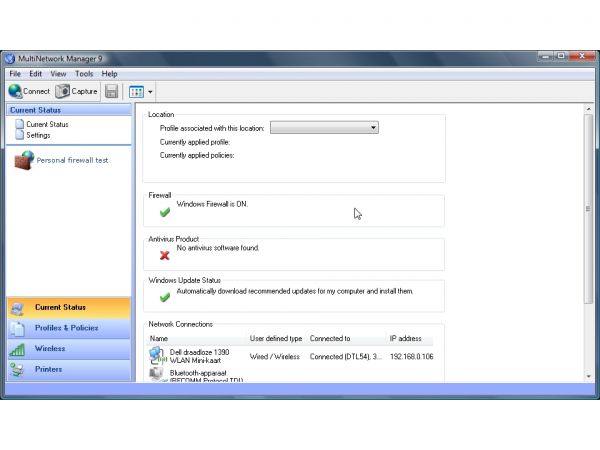Screen dimensions: 600x450
Task: Open the View menu
Action: [58, 74]
